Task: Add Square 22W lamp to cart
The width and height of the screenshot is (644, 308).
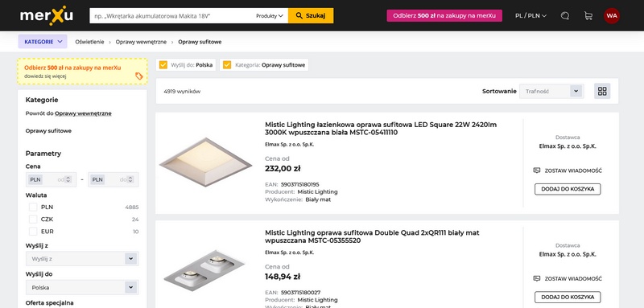Action: coord(568,189)
